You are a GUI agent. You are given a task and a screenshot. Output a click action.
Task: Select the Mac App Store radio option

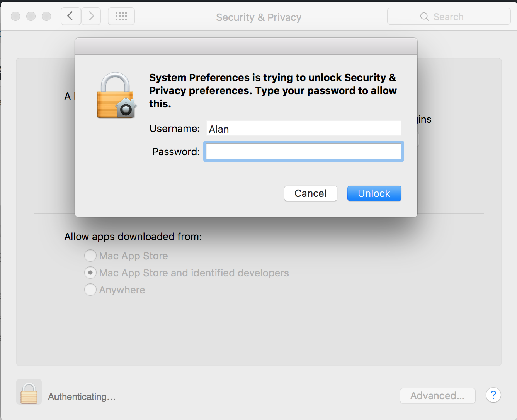pos(90,256)
